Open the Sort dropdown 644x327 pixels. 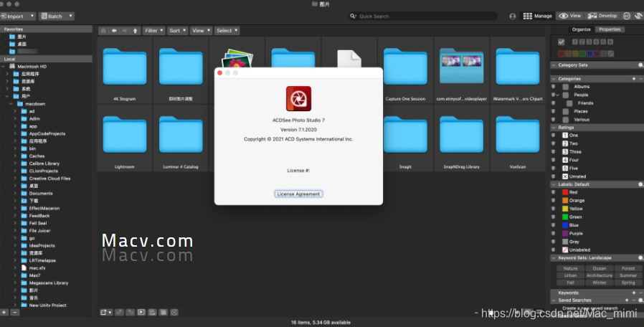coord(177,31)
